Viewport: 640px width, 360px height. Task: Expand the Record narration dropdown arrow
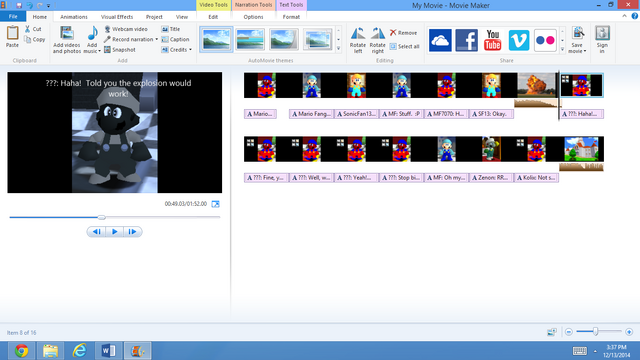157,40
